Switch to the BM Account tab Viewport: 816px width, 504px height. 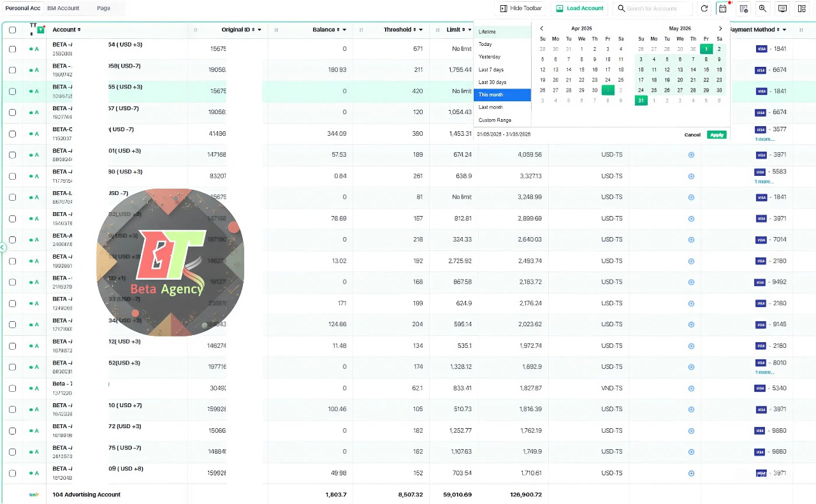63,8
